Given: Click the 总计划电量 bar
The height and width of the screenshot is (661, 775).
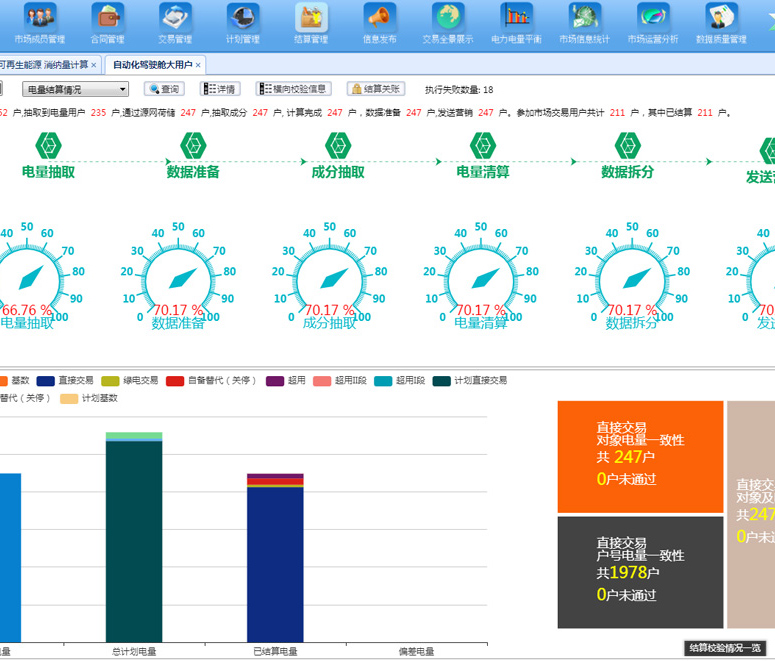Looking at the screenshot, I should tap(134, 537).
